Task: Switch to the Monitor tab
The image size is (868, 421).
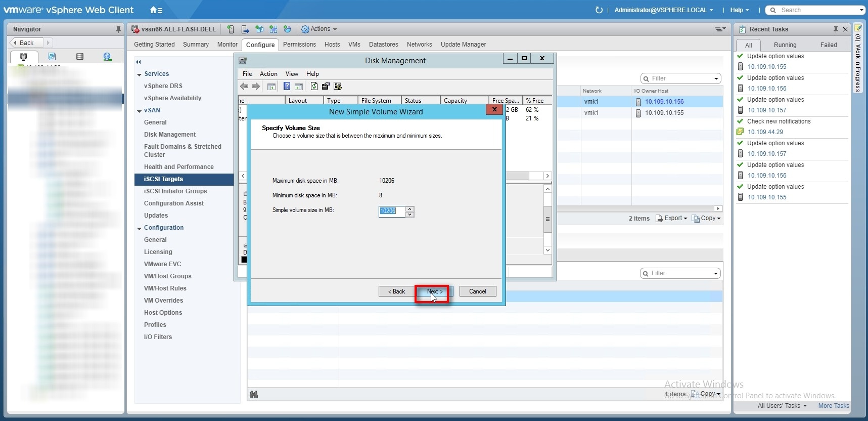Action: pyautogui.click(x=227, y=45)
